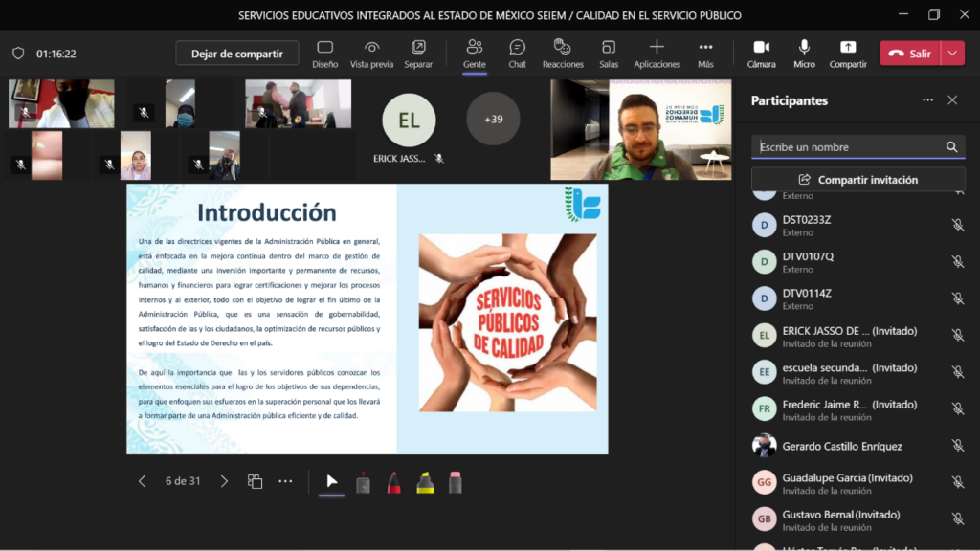Click Separar to pop out
Viewport: 980px width, 551px height.
coord(418,53)
